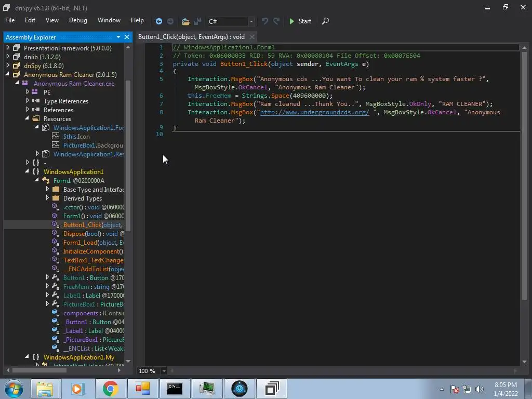Click the Navigate Forward arrow in toolbar
532x399 pixels.
tap(170, 21)
